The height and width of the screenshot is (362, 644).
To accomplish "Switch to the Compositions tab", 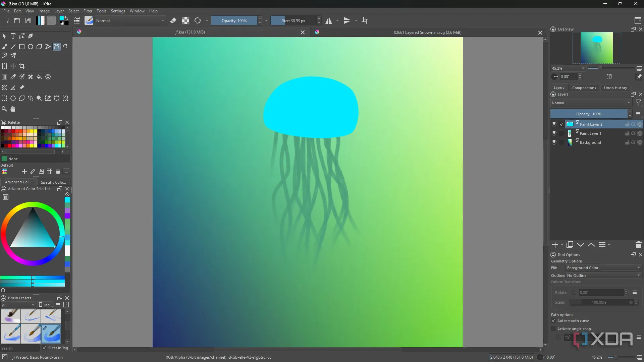I will click(584, 87).
